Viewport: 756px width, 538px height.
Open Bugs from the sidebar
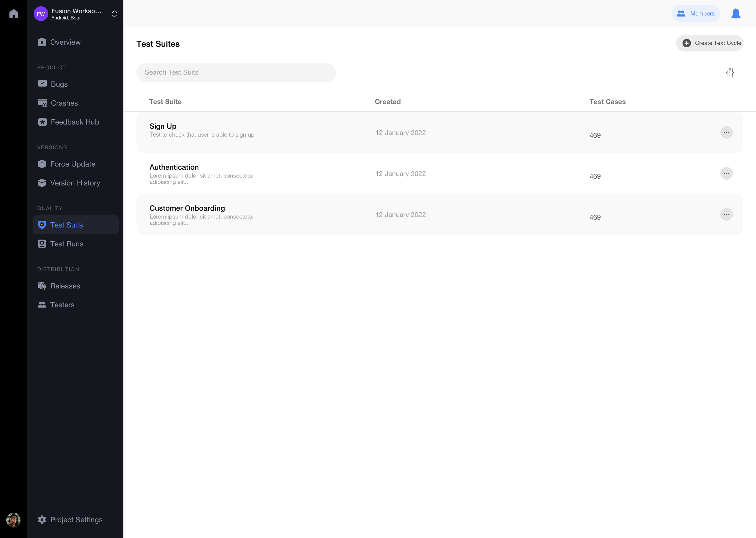pyautogui.click(x=59, y=84)
